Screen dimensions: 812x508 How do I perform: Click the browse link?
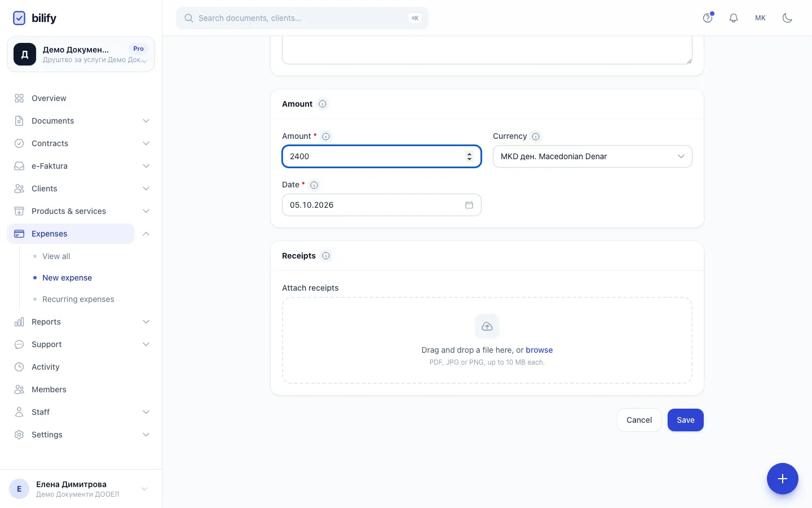click(539, 350)
